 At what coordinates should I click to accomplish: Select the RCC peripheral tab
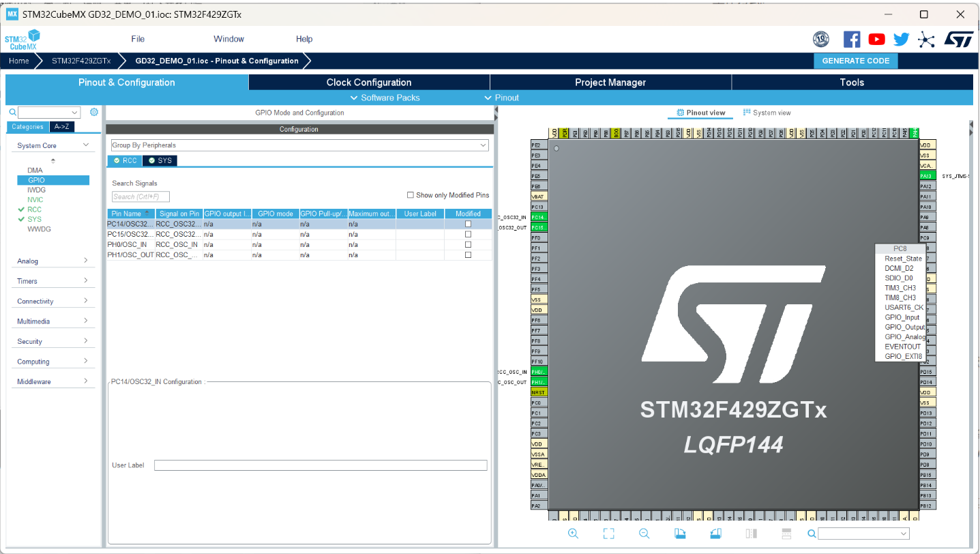pos(125,160)
